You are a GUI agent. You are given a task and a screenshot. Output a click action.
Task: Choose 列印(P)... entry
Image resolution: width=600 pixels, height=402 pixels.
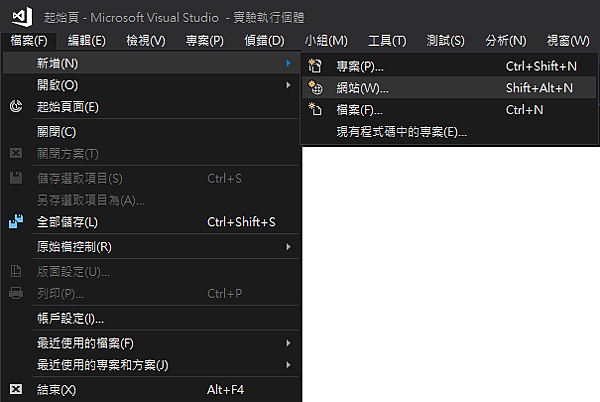(x=151, y=293)
